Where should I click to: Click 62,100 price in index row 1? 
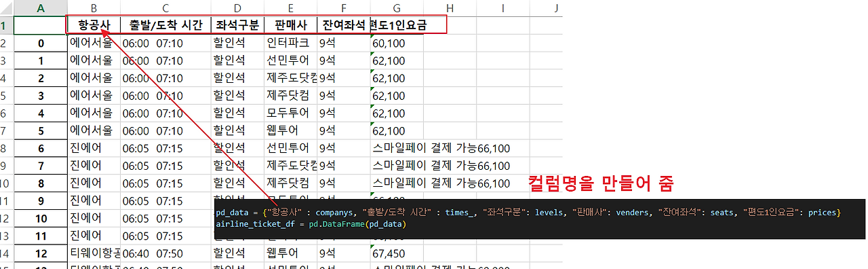(397, 60)
